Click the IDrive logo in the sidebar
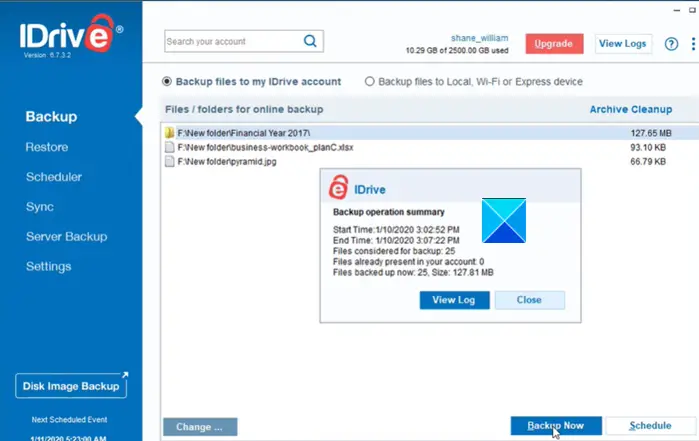Viewport: 699px width, 441px height. (x=71, y=33)
